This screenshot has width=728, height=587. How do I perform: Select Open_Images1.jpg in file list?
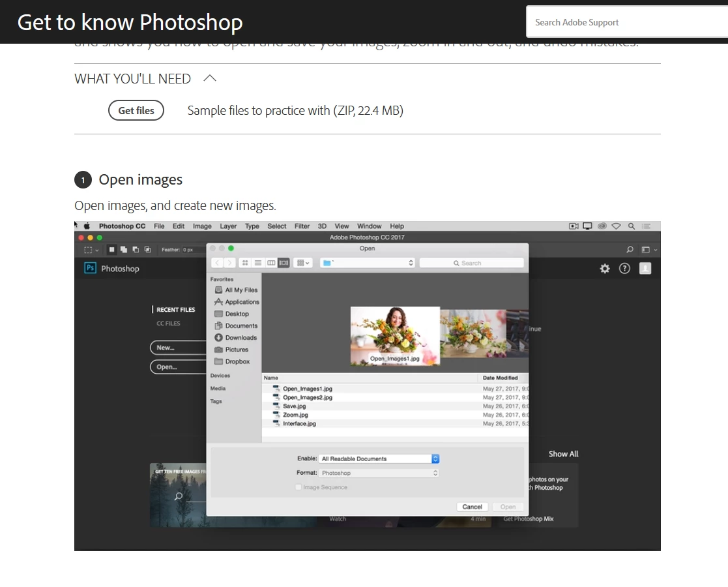[x=395, y=389]
